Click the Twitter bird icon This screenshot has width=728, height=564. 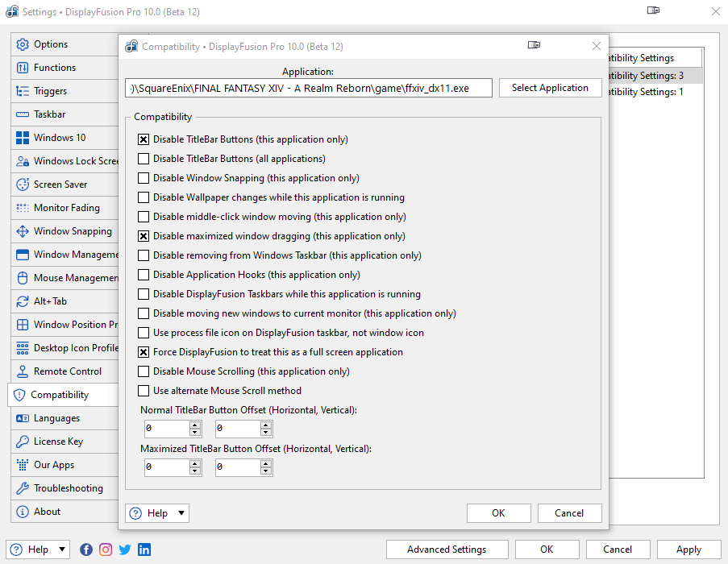pos(125,549)
